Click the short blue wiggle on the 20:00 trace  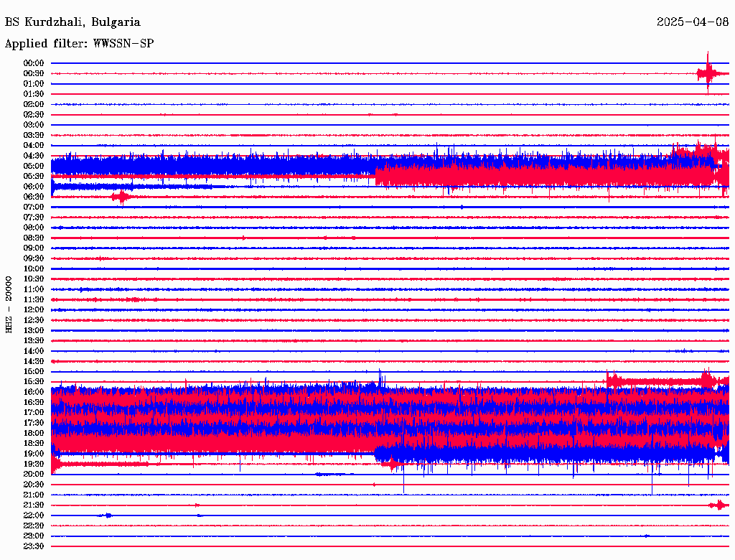click(329, 475)
